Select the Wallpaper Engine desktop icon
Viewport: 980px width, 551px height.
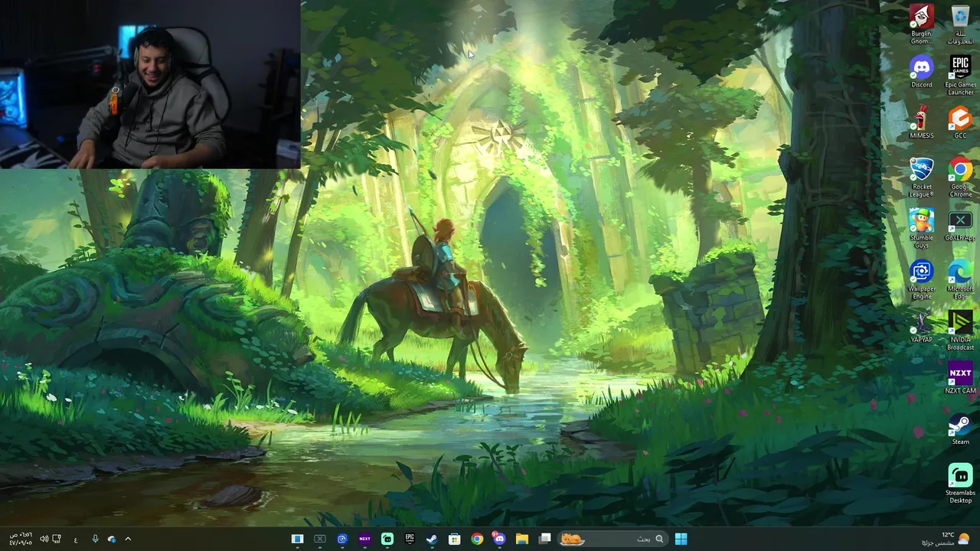921,279
